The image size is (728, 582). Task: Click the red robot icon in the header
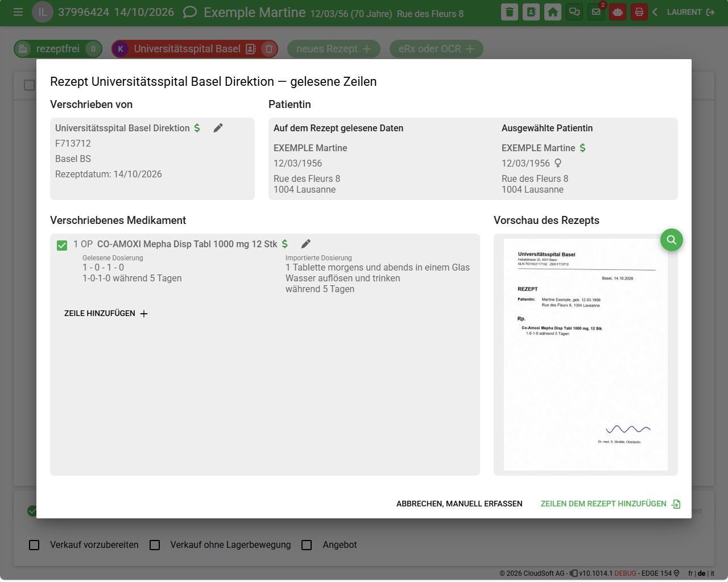tap(618, 12)
